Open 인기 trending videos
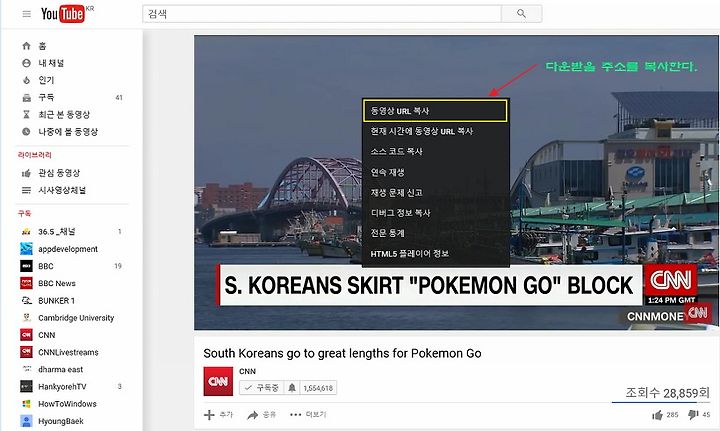 click(x=46, y=80)
